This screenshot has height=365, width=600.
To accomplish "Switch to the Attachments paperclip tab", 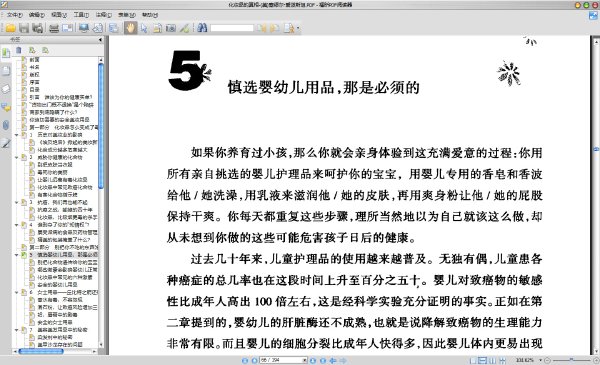I will click(6, 125).
